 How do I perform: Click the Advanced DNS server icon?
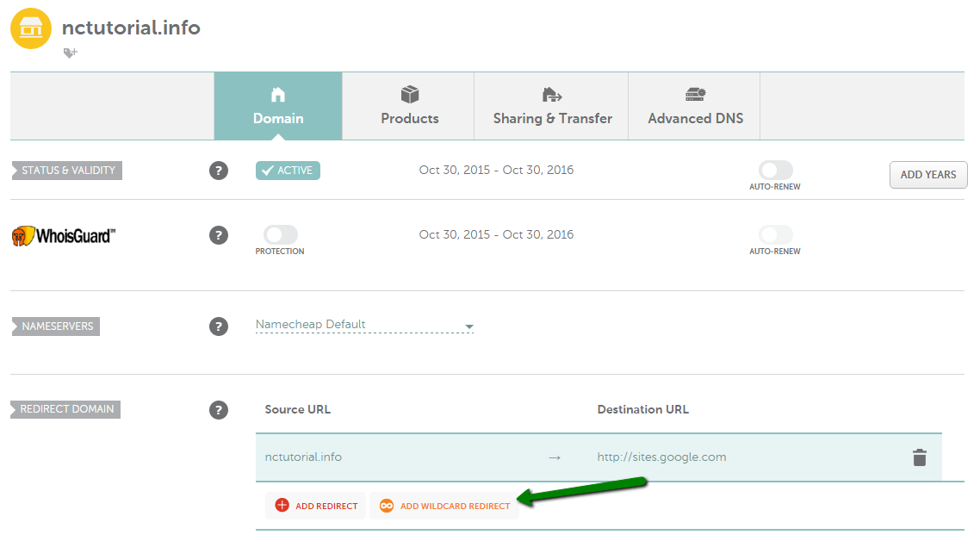(x=696, y=95)
